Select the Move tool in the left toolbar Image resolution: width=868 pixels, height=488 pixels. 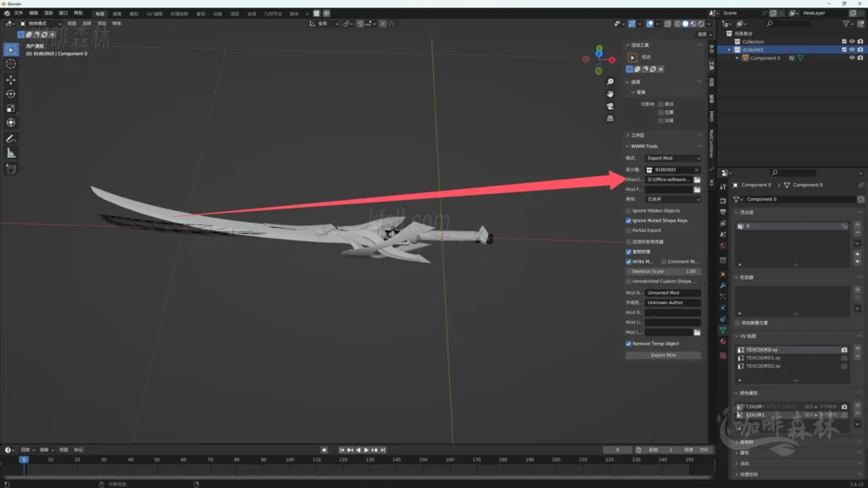point(11,80)
